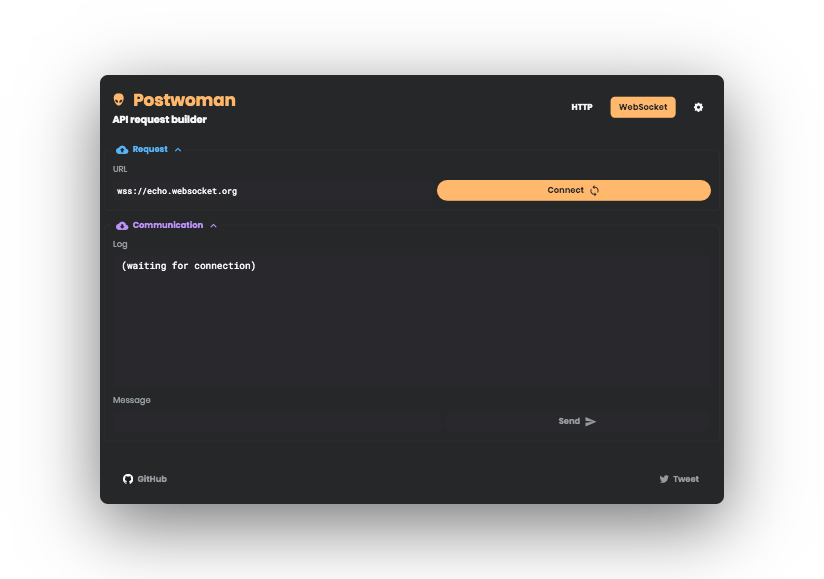Click the Postwoman title text
Viewport: 824px width, 579px height.
coord(184,100)
